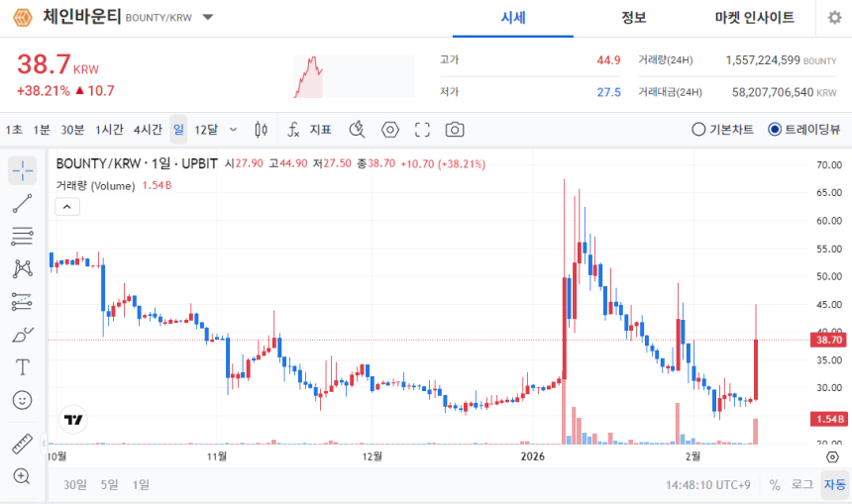Open the fx indicators menu

pos(293,130)
